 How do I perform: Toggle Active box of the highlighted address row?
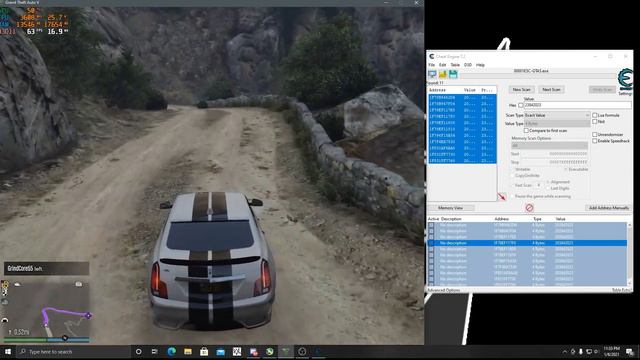(431, 243)
